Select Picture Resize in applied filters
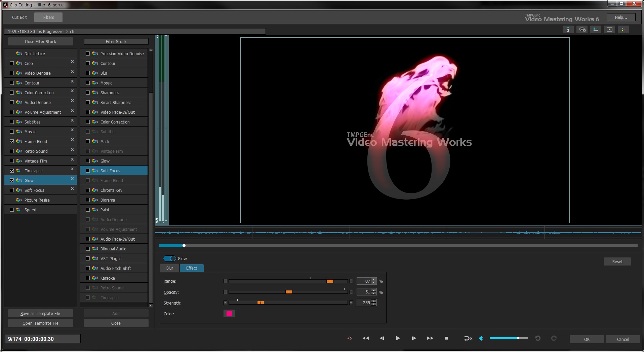The image size is (644, 352). (x=41, y=200)
